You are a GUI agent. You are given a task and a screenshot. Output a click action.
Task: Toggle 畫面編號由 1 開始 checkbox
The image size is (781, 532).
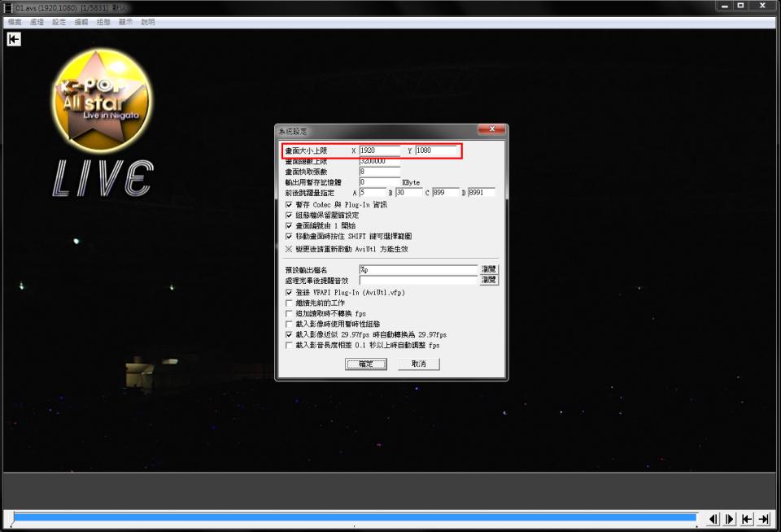tap(289, 225)
